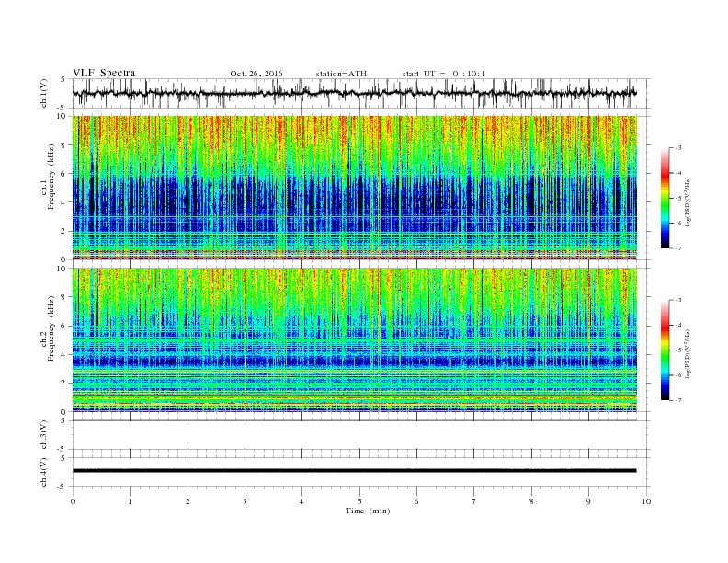Click the time axis tick label "6"
Viewport: 728px width, 563px height.
pos(416,501)
